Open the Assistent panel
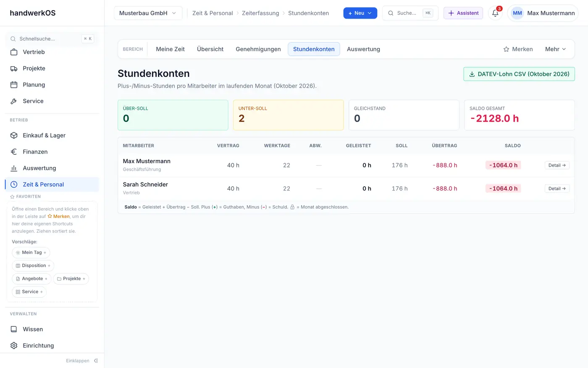 click(463, 13)
